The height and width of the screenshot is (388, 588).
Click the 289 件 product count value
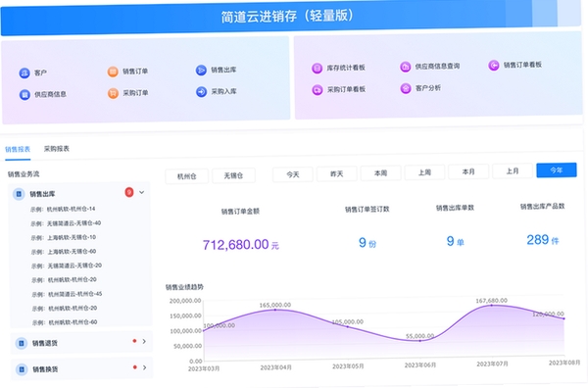(x=543, y=239)
